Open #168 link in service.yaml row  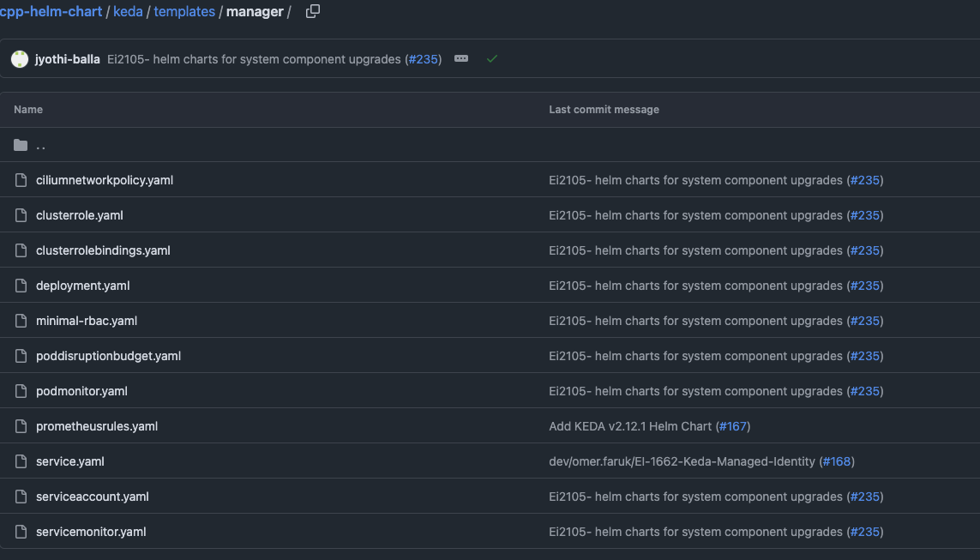pyautogui.click(x=837, y=461)
